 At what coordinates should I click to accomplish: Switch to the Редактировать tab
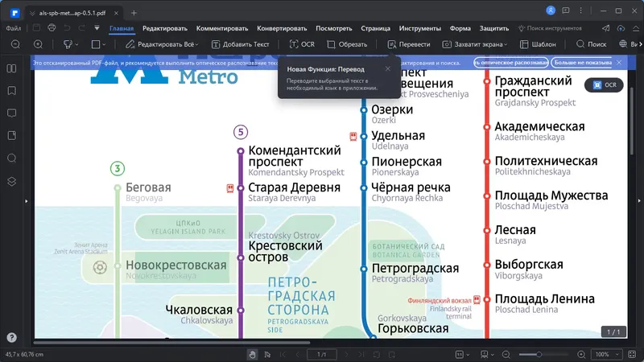point(165,28)
